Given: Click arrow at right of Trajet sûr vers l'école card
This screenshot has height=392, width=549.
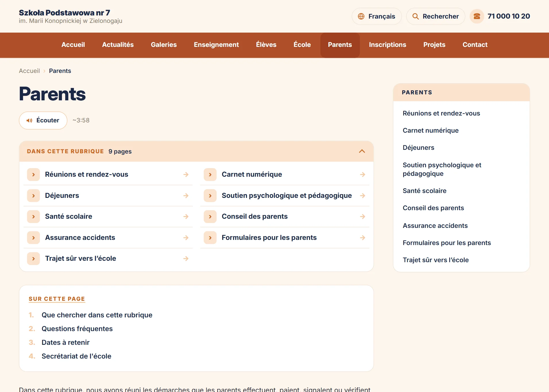Looking at the screenshot, I should [186, 258].
